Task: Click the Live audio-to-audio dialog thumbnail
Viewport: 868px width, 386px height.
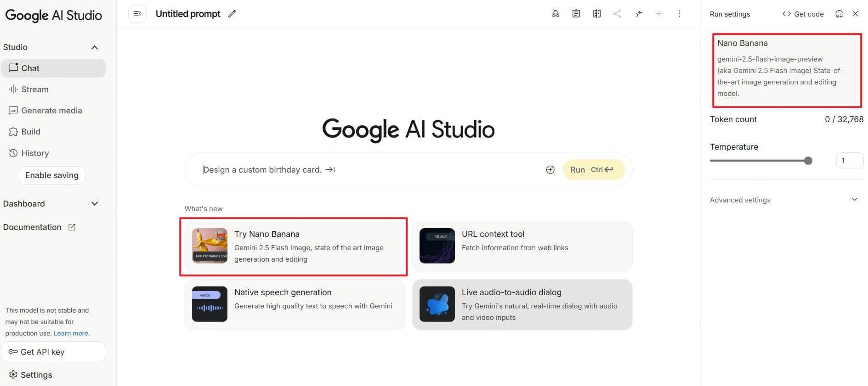Action: (437, 304)
